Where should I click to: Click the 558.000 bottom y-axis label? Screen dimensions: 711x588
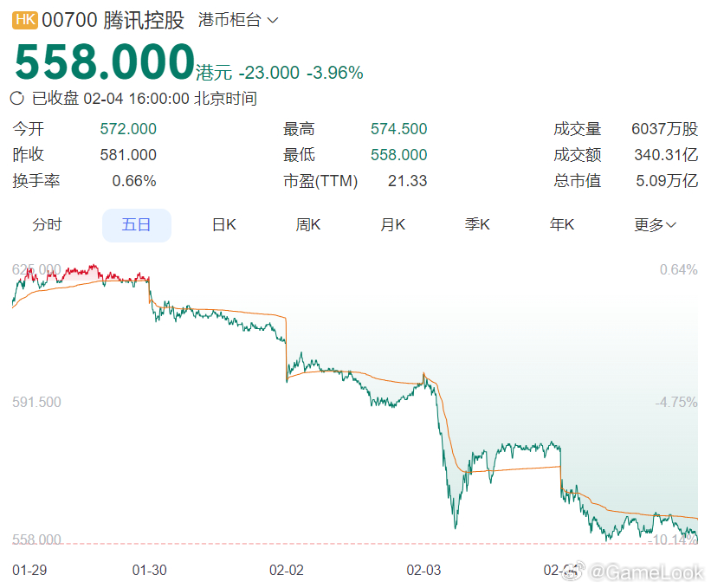(x=36, y=540)
